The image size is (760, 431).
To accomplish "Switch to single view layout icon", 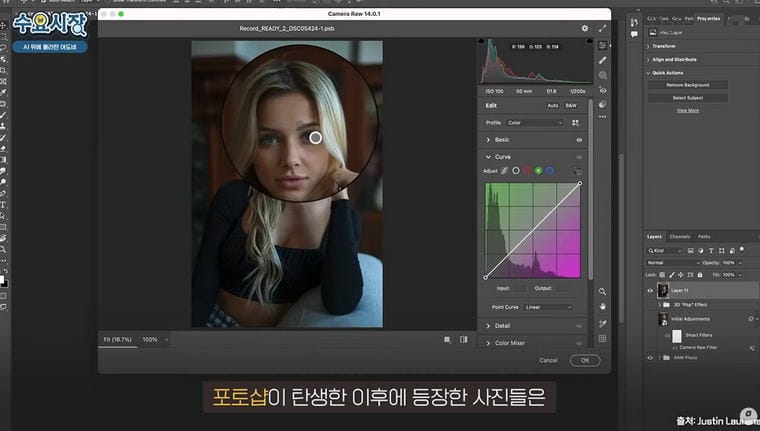I will (x=447, y=340).
